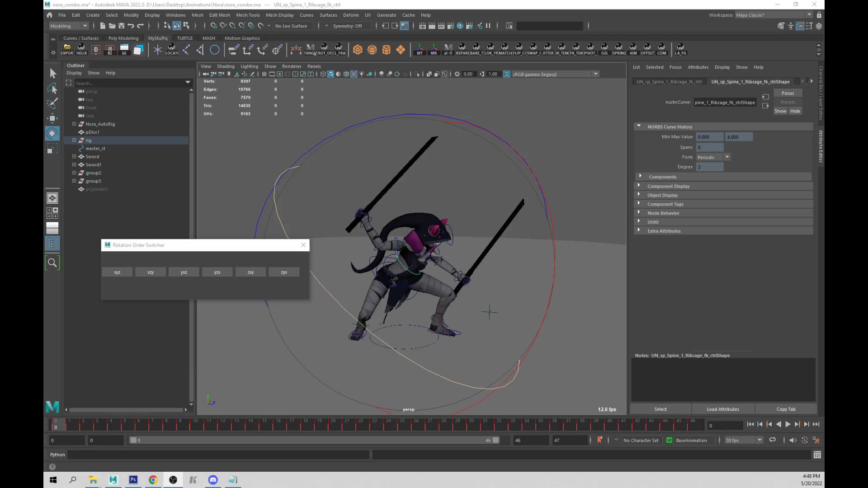Open the outliner search magnifier icon
868x488 pixels.
click(x=52, y=263)
